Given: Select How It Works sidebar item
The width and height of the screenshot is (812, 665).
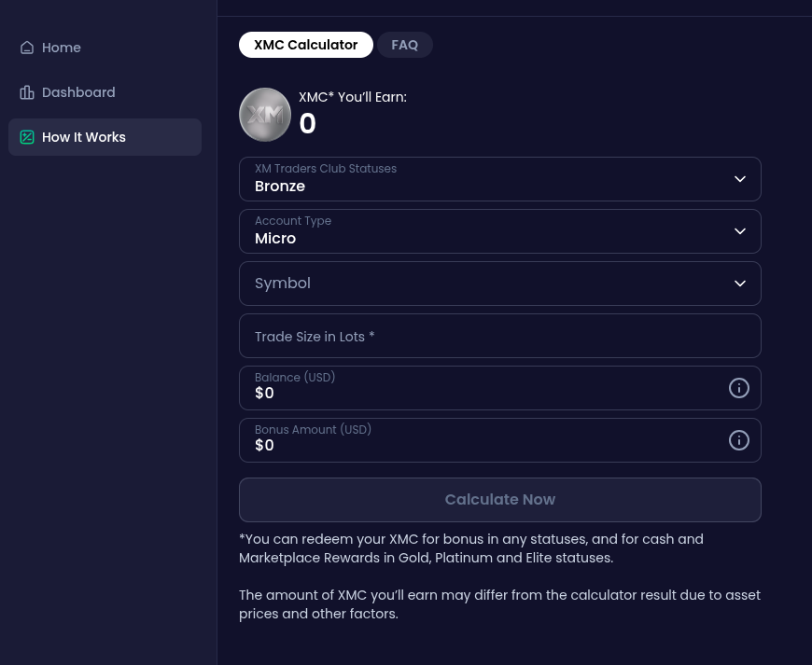Looking at the screenshot, I should click(x=105, y=137).
